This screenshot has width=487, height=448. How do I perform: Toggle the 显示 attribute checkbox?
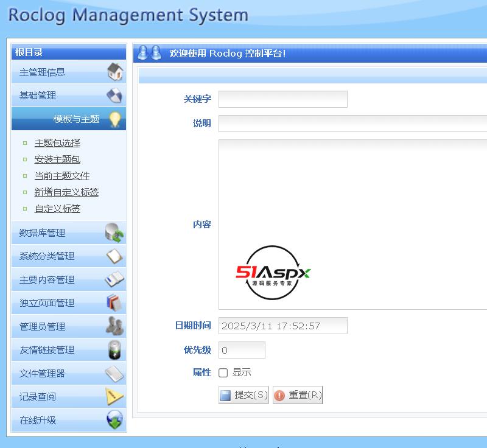coord(223,373)
